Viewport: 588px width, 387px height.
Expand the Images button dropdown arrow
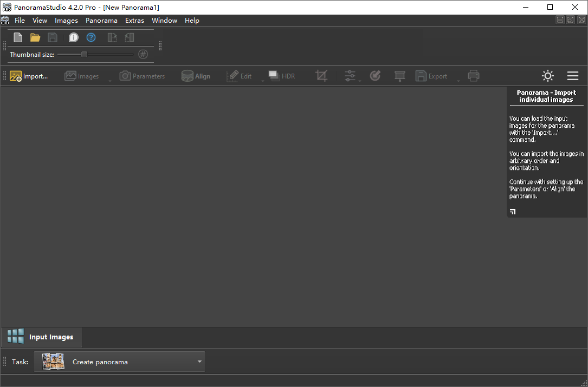[110, 81]
